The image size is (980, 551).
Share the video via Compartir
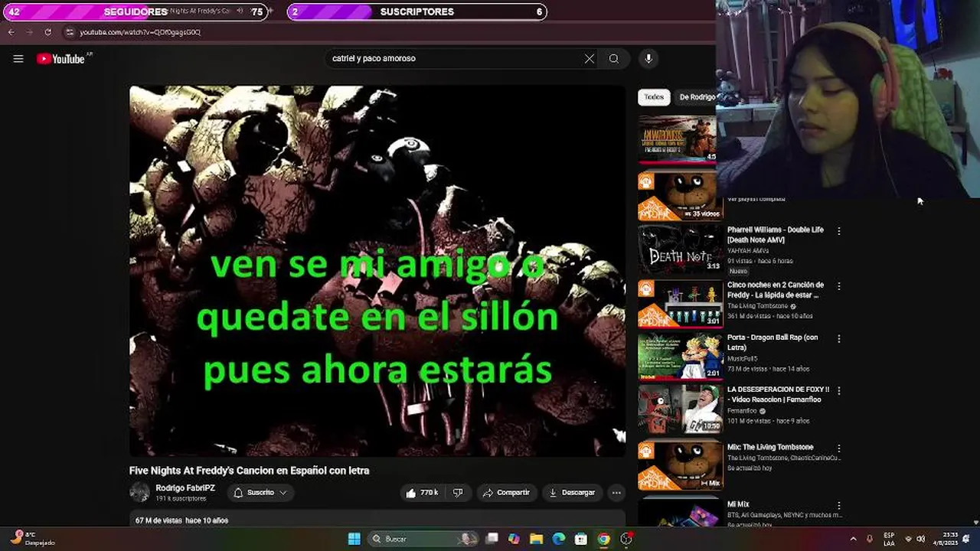[506, 493]
